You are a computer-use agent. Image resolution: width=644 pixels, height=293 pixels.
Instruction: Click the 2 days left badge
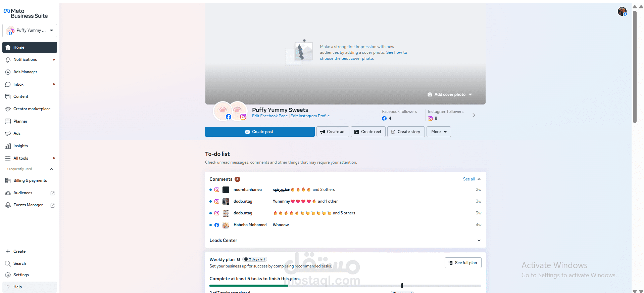255,259
